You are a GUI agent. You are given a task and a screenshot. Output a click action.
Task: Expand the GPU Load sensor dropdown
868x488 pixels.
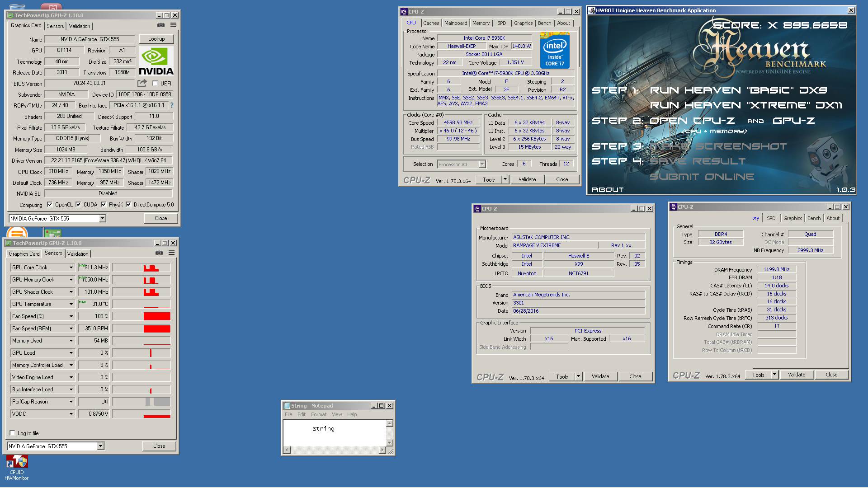pos(71,353)
